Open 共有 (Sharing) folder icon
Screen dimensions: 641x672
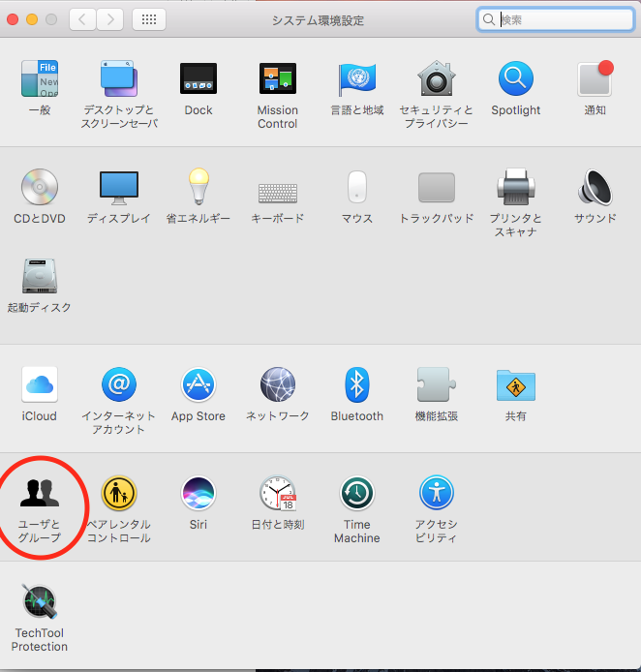point(516,384)
